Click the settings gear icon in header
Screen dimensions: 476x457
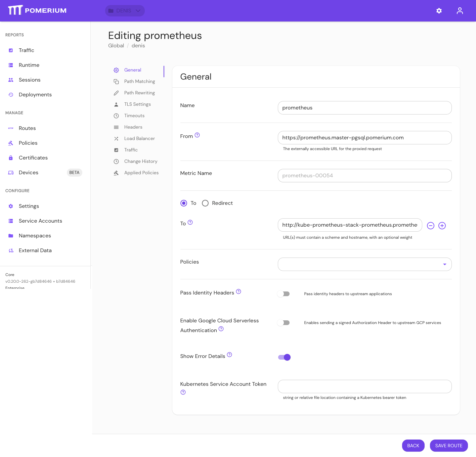pos(439,11)
